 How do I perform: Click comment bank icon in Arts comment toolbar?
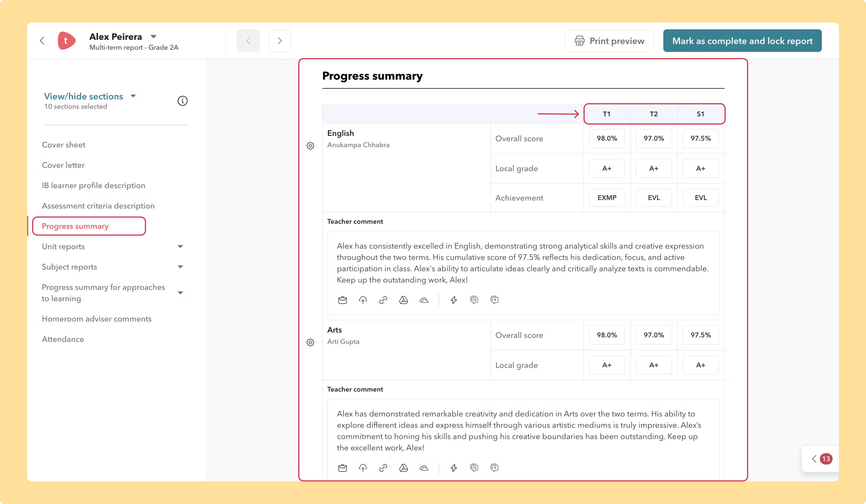click(x=474, y=468)
